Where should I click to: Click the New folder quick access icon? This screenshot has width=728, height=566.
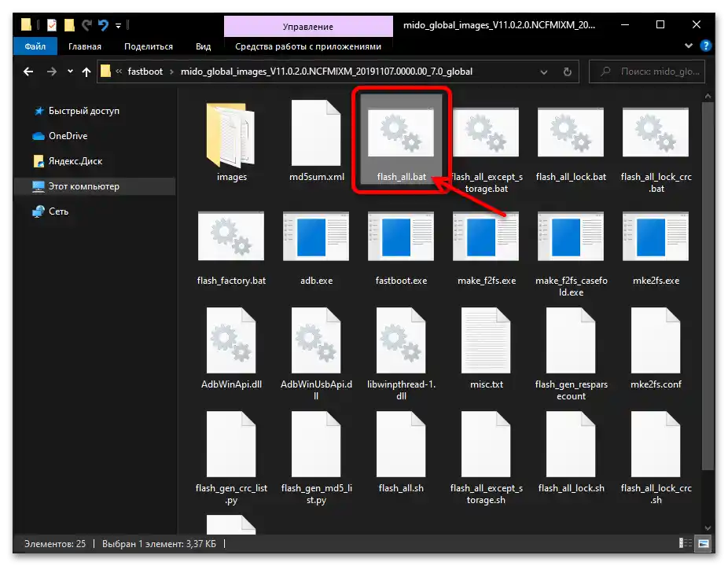click(69, 25)
